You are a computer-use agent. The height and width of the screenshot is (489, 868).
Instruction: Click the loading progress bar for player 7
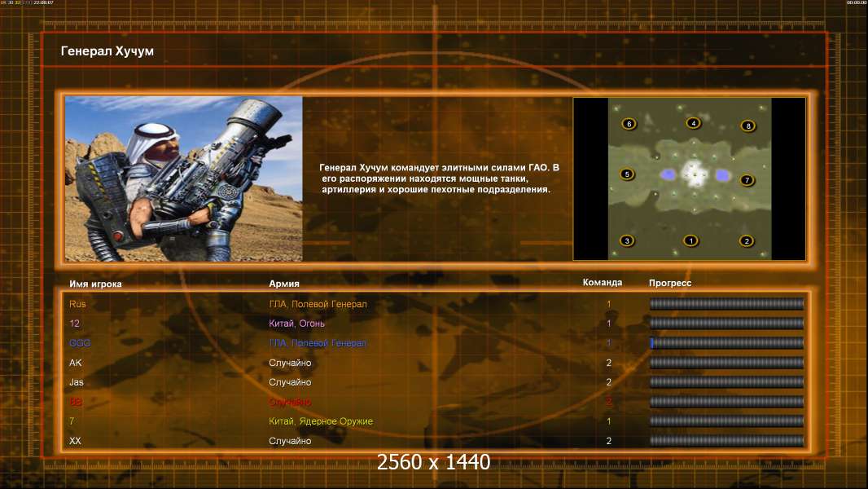[726, 421]
